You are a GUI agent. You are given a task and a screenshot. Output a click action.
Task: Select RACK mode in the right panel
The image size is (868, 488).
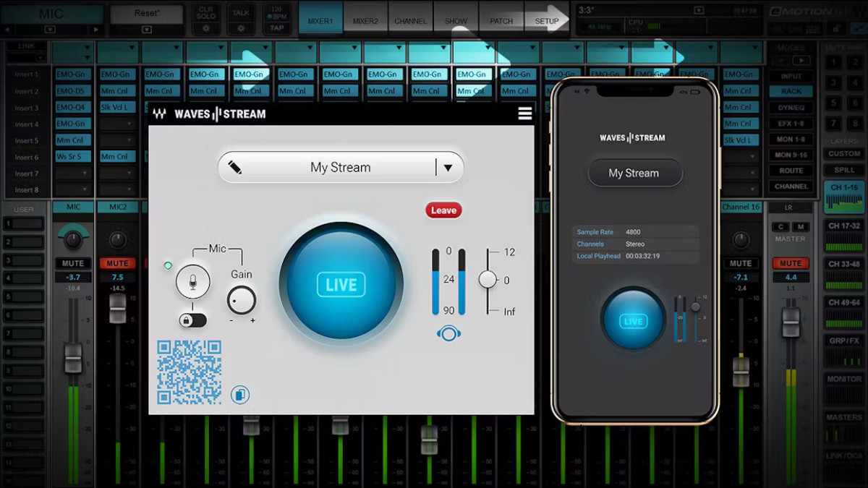click(791, 92)
